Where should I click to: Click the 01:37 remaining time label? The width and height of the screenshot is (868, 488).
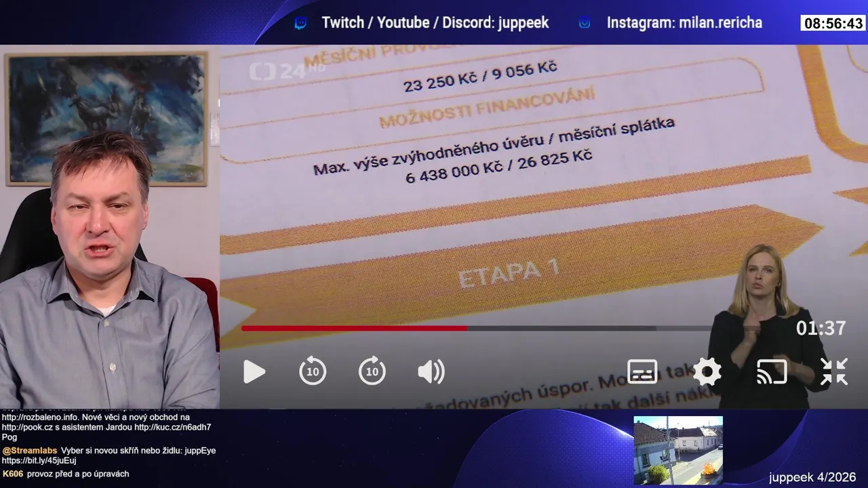pyautogui.click(x=821, y=328)
